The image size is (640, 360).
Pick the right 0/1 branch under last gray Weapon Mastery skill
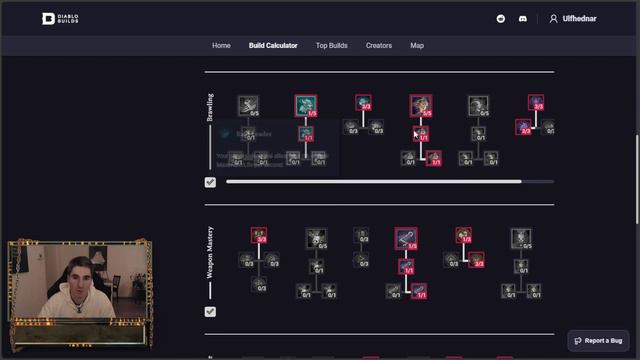[534, 291]
